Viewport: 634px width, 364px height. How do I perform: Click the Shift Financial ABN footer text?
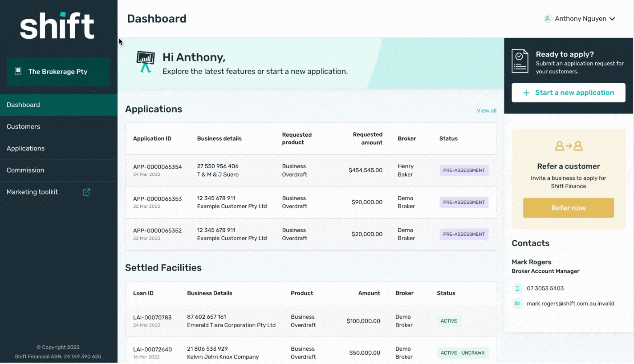click(x=58, y=357)
